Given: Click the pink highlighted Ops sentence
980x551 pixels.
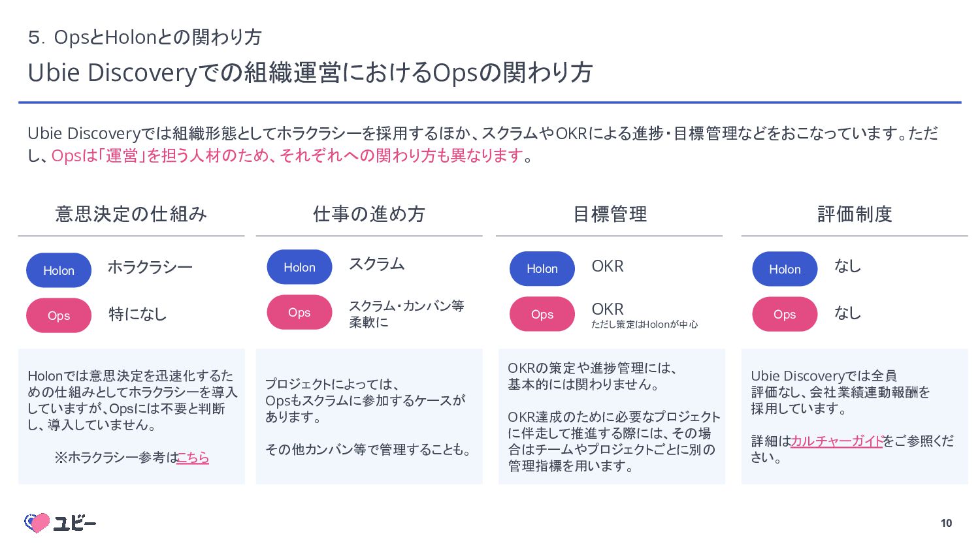Looking at the screenshot, I should pos(287,156).
